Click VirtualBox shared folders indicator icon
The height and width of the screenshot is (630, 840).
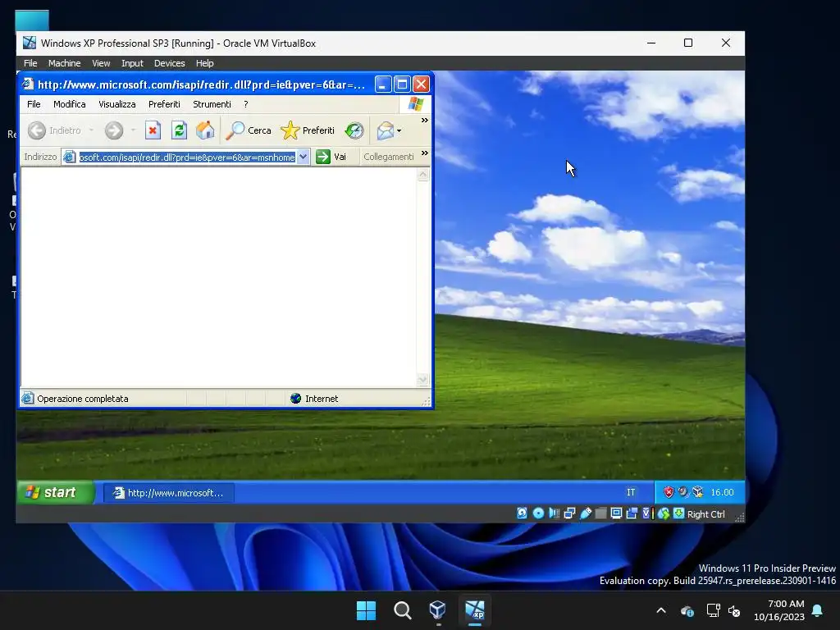600,514
